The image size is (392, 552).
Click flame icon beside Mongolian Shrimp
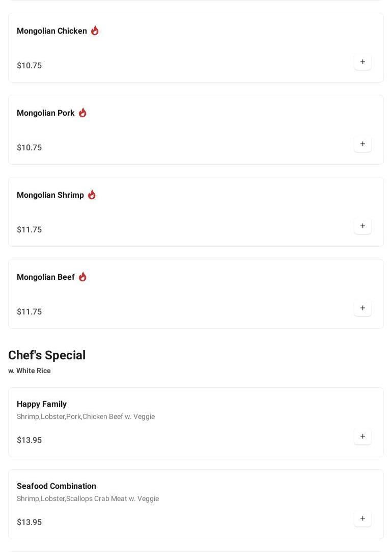(92, 195)
